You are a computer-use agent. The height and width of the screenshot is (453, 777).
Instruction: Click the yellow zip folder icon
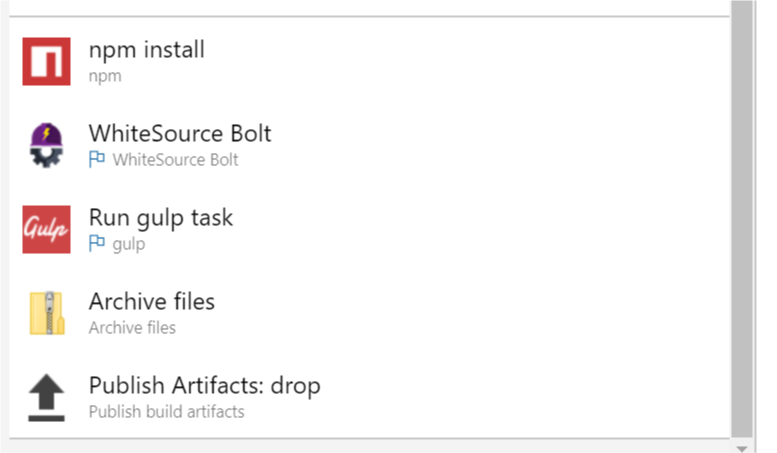pos(47,313)
